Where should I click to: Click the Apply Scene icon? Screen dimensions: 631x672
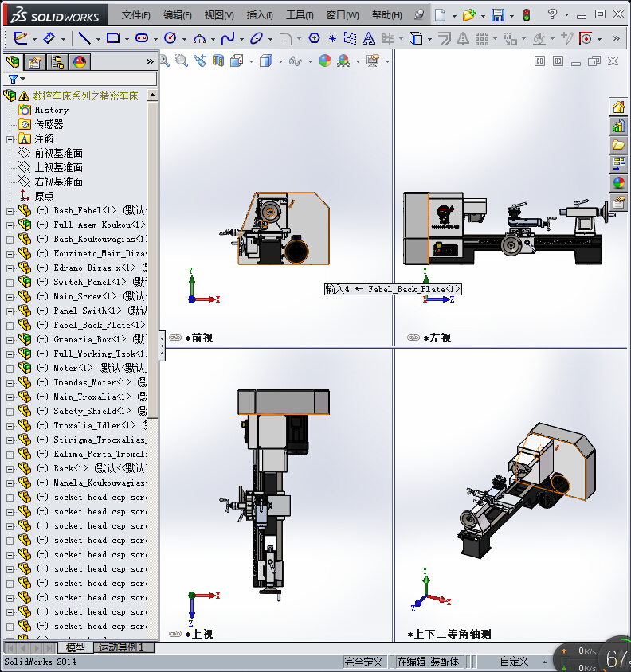[343, 61]
